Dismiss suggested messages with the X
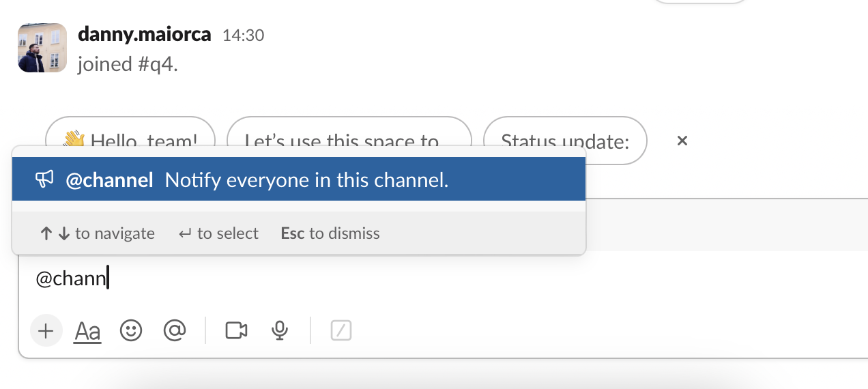 [x=682, y=141]
